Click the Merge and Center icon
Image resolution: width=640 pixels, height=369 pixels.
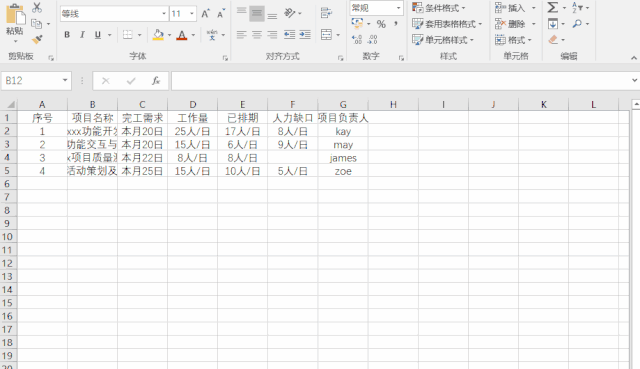326,35
